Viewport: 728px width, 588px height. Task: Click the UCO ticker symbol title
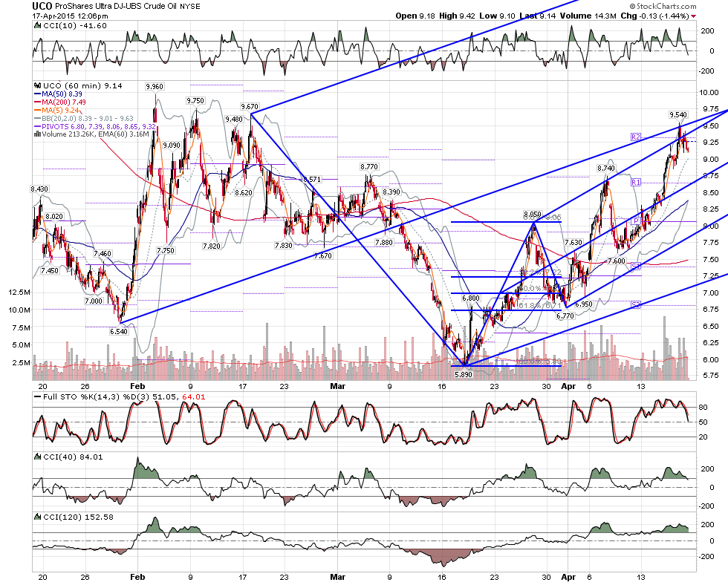tap(42, 6)
